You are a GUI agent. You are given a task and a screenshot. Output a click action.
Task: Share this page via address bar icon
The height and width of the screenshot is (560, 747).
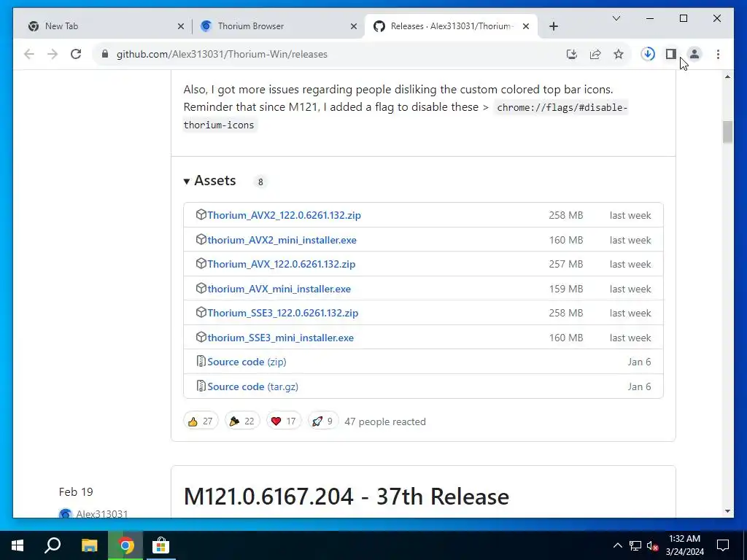595,54
